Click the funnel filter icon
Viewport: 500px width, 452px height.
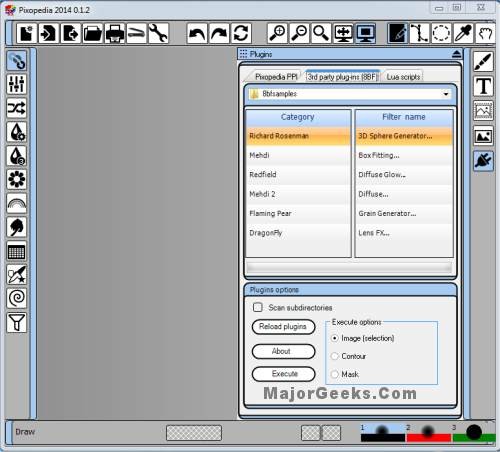coord(16,322)
